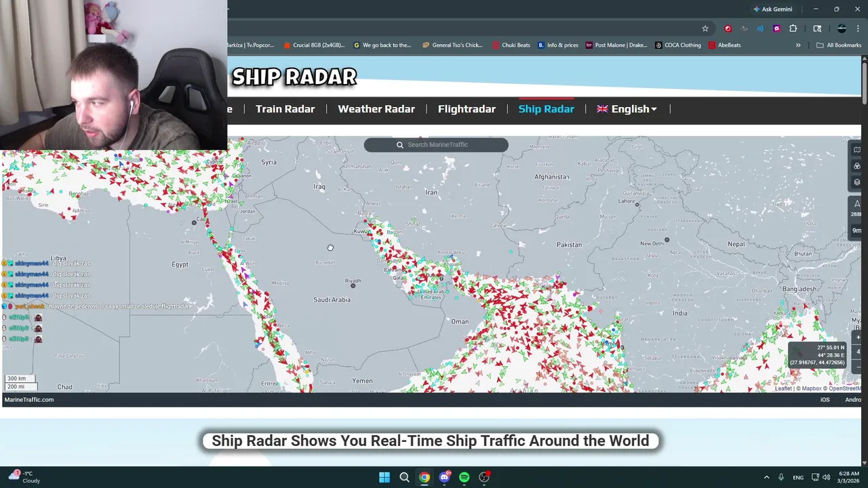Image resolution: width=868 pixels, height=488 pixels.
Task: Show hidden system tray icons
Action: tap(767, 477)
